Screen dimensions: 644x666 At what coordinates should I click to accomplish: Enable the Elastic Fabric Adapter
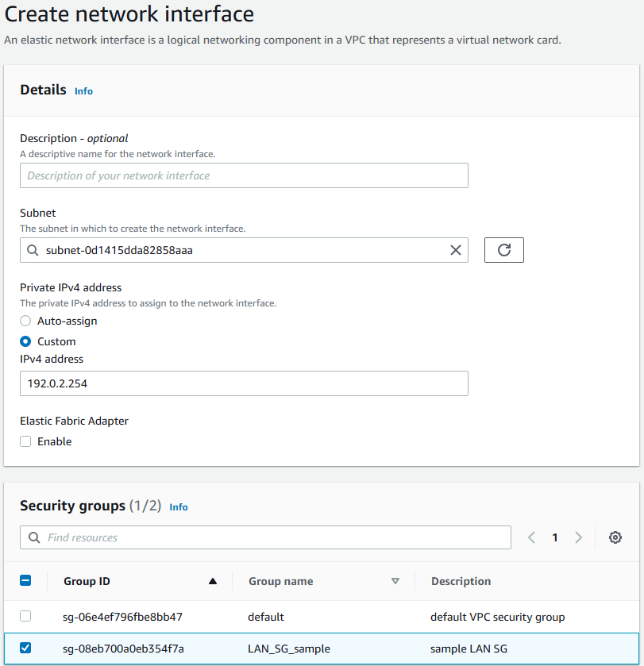click(25, 441)
